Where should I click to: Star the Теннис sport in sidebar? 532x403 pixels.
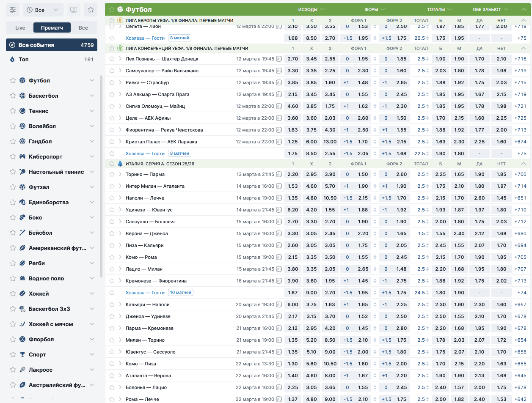(13, 111)
